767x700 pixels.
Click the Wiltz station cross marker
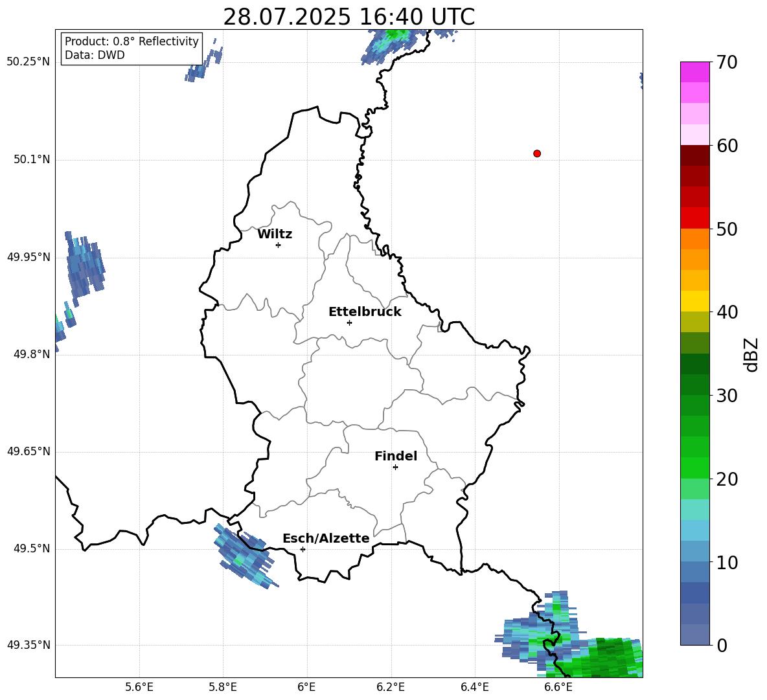tap(279, 245)
